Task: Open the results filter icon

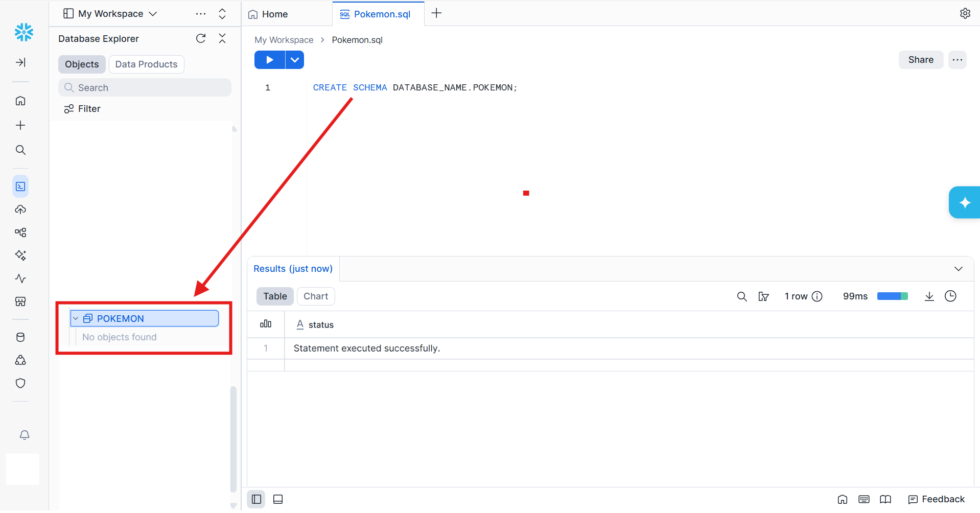Action: 764,296
